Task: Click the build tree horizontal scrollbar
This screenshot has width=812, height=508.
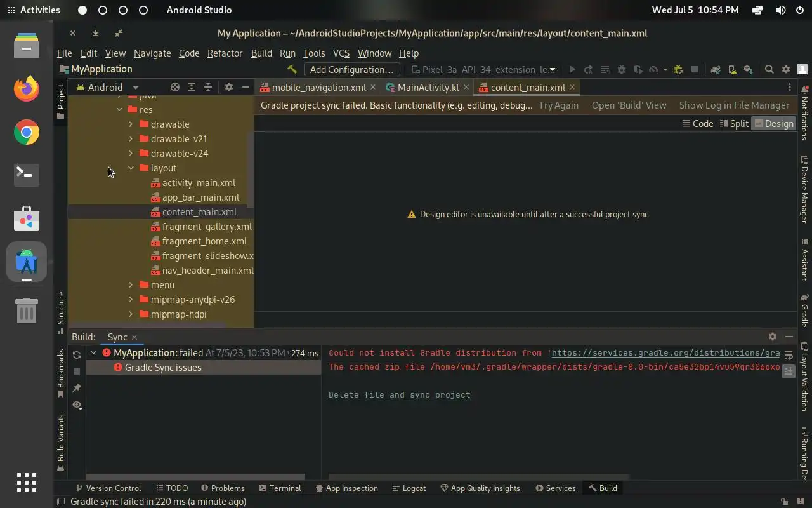Action: click(x=195, y=476)
